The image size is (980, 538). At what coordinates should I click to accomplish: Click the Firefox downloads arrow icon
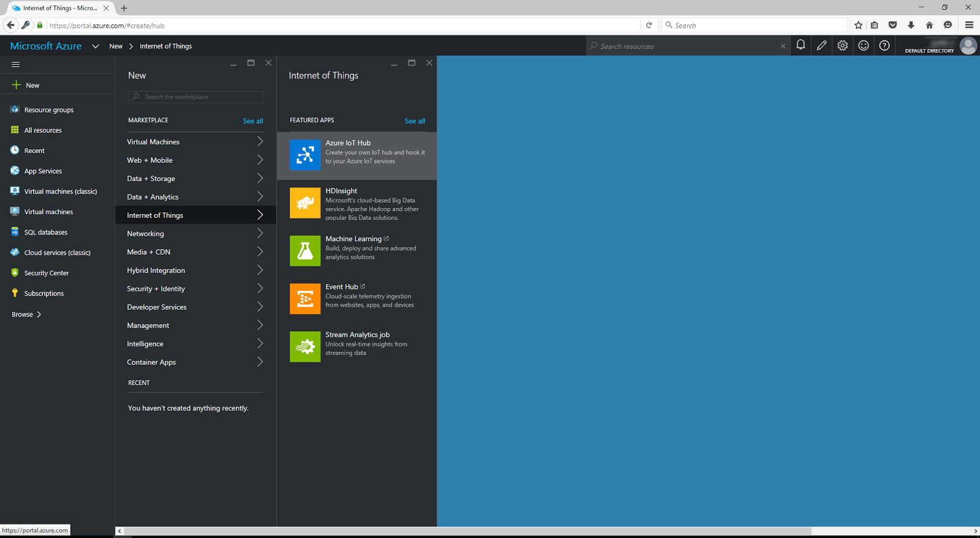pyautogui.click(x=911, y=25)
